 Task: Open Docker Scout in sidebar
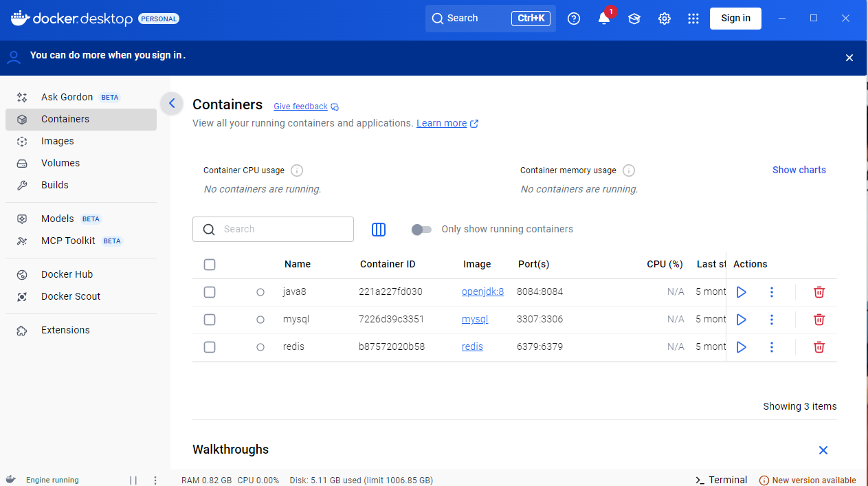pyautogui.click(x=81, y=296)
